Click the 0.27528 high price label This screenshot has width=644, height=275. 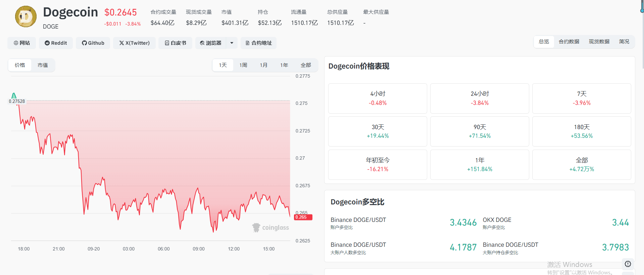(x=17, y=101)
